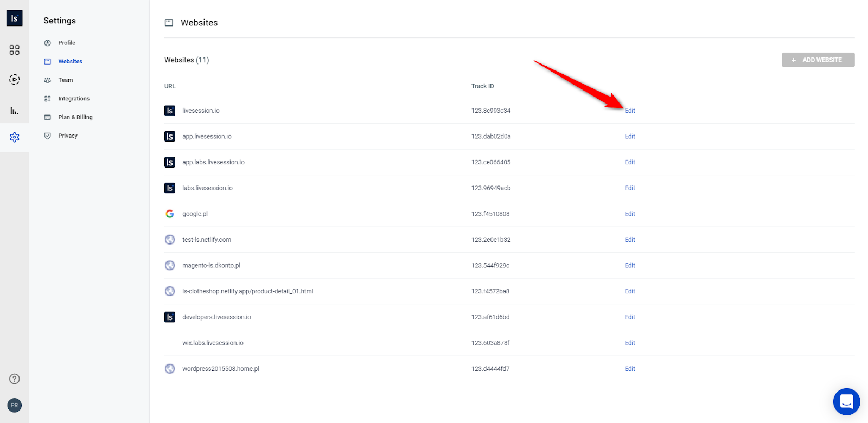Screen dimensions: 868x423
Task: Click the Websites window icon in menu
Action: [x=48, y=61]
